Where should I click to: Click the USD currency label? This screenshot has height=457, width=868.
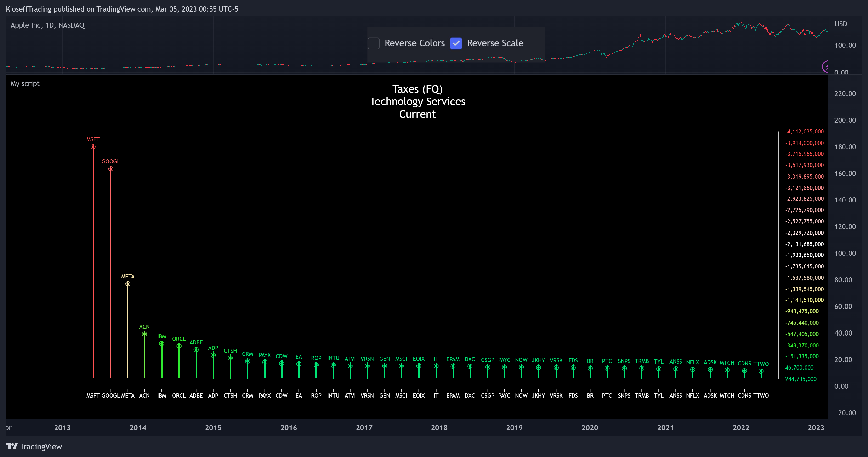841,24
